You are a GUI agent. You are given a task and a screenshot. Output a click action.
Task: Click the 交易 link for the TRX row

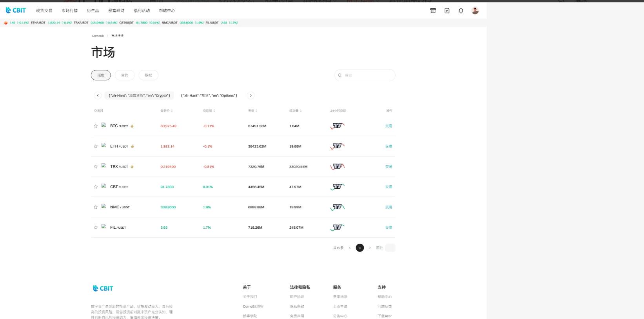tap(388, 166)
